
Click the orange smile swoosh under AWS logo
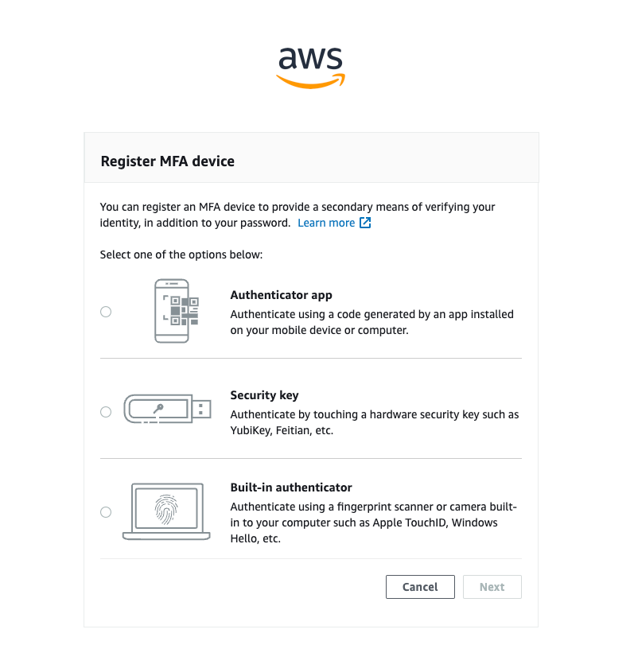(x=310, y=80)
